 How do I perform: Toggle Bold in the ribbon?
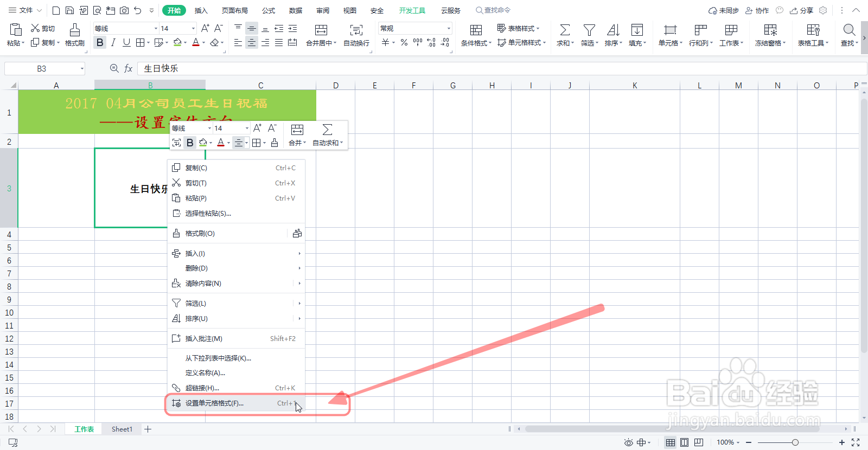(100, 42)
